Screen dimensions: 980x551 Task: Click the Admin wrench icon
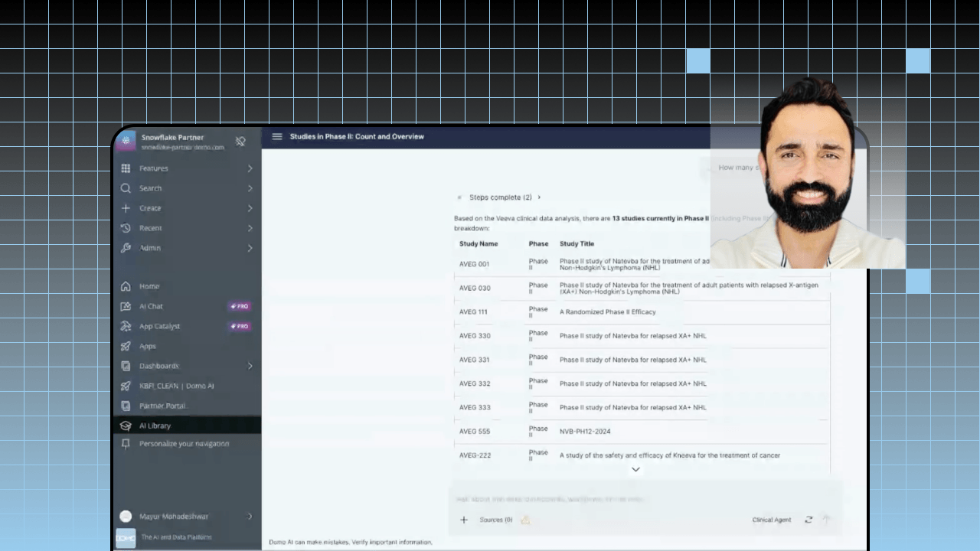tap(126, 248)
